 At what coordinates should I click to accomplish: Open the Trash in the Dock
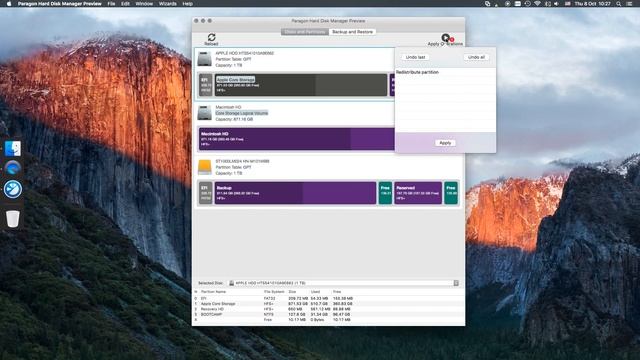[x=13, y=218]
